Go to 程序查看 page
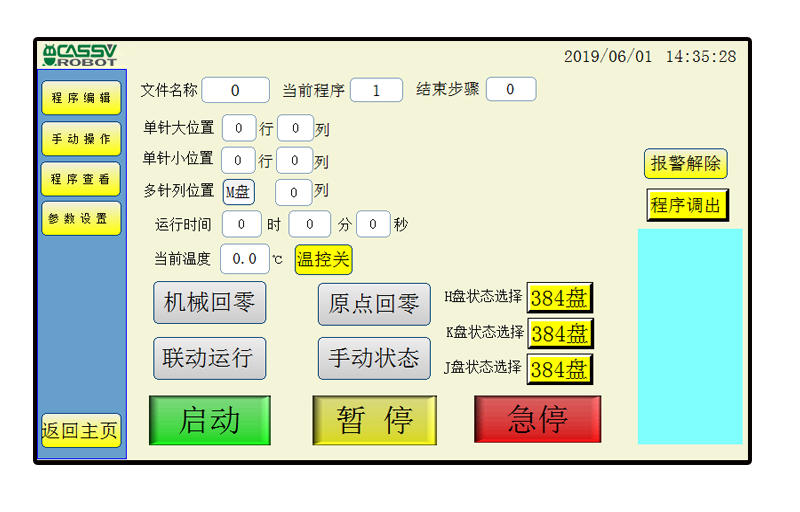This screenshot has height=512, width=800. [81, 178]
